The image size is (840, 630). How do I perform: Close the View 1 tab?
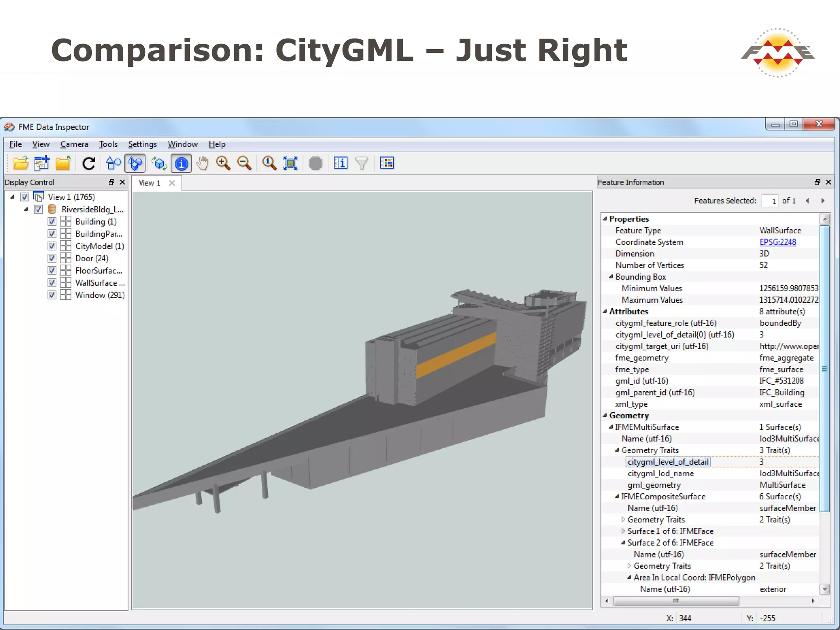pyautogui.click(x=172, y=183)
